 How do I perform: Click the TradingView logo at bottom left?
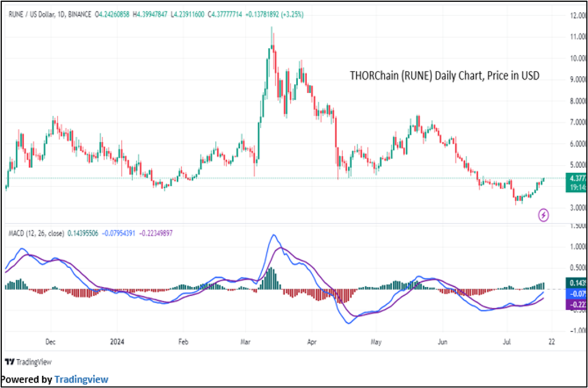[x=28, y=362]
